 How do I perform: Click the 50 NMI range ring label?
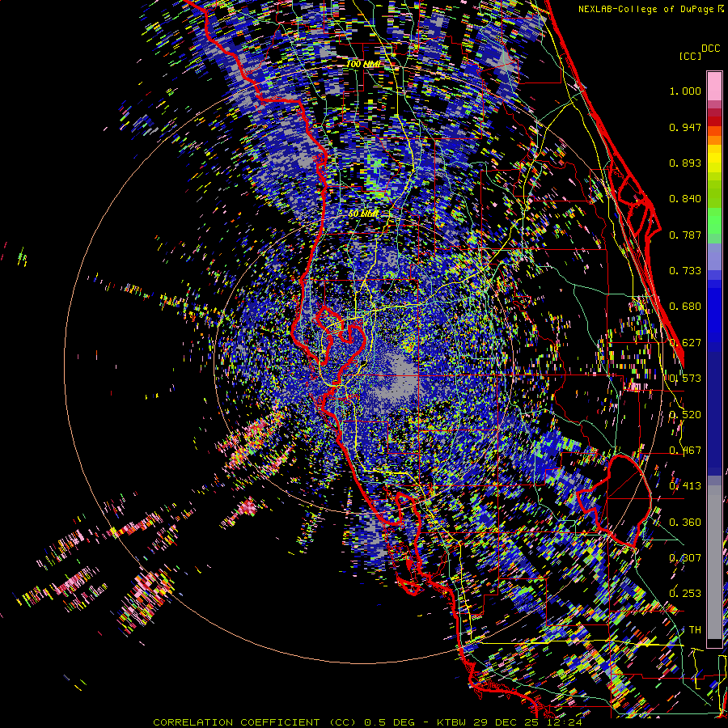click(363, 214)
